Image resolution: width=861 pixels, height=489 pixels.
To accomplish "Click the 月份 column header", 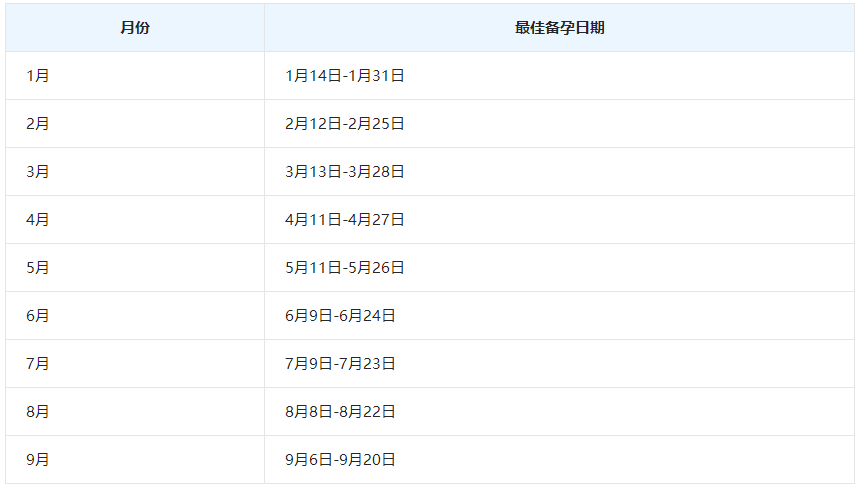I will click(x=135, y=28).
